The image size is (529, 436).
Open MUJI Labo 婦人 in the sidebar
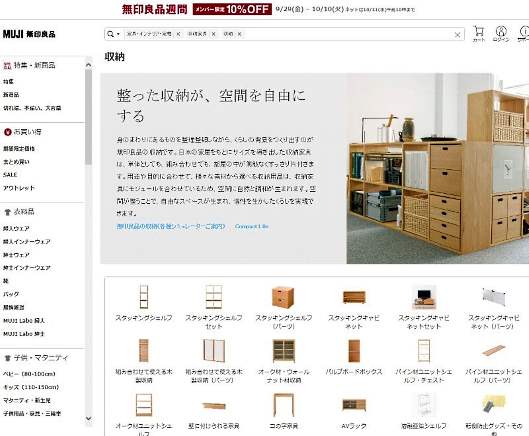[24, 321]
